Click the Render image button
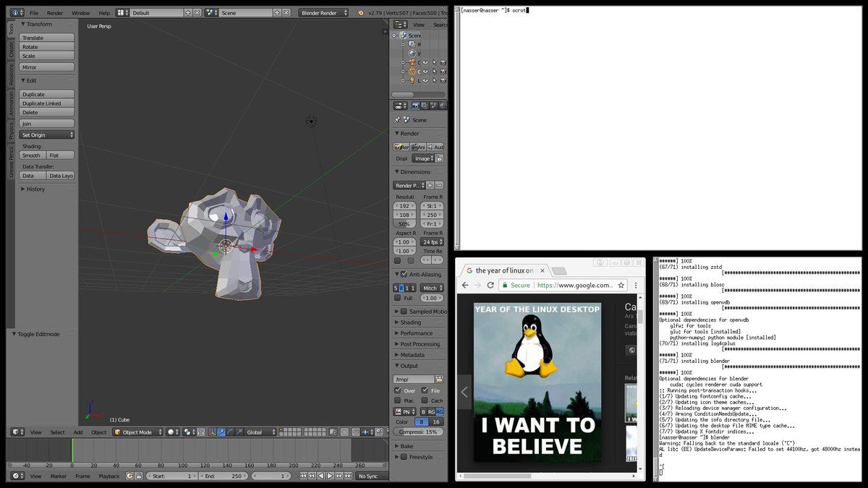 click(x=401, y=147)
